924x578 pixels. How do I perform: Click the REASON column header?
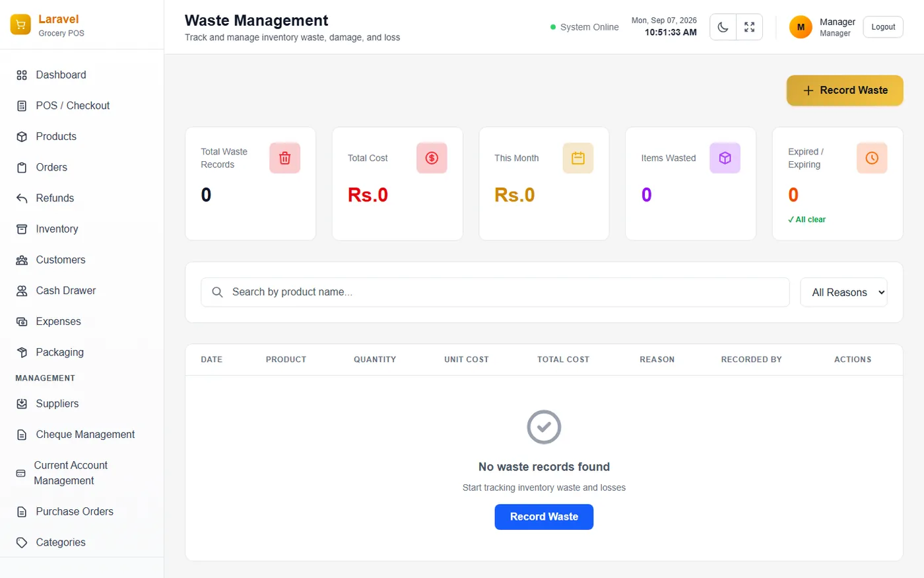[657, 360]
